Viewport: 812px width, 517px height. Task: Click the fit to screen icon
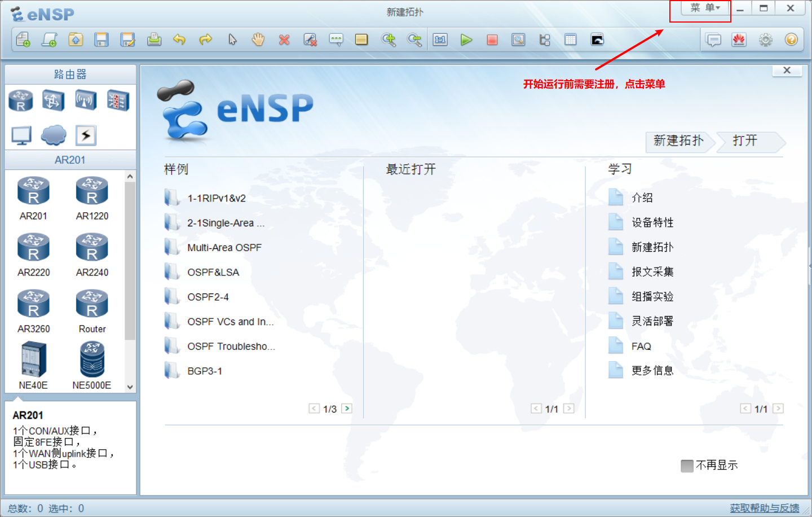click(x=440, y=40)
